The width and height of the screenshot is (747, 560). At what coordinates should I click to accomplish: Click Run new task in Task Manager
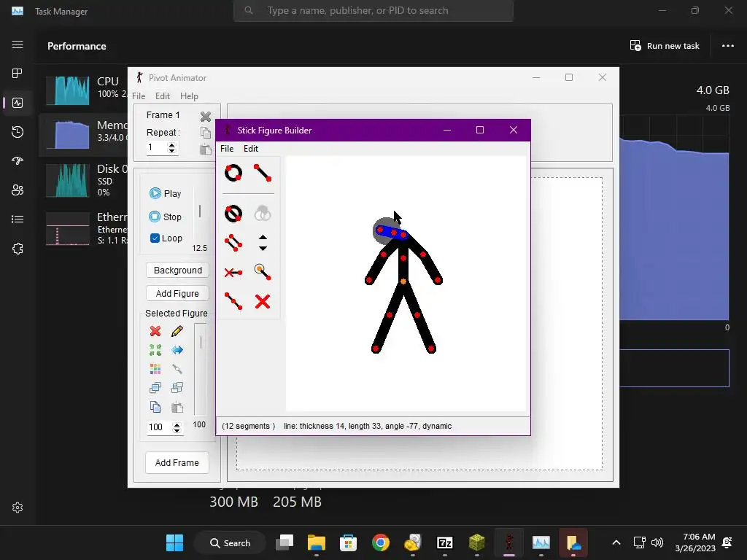[x=665, y=46]
